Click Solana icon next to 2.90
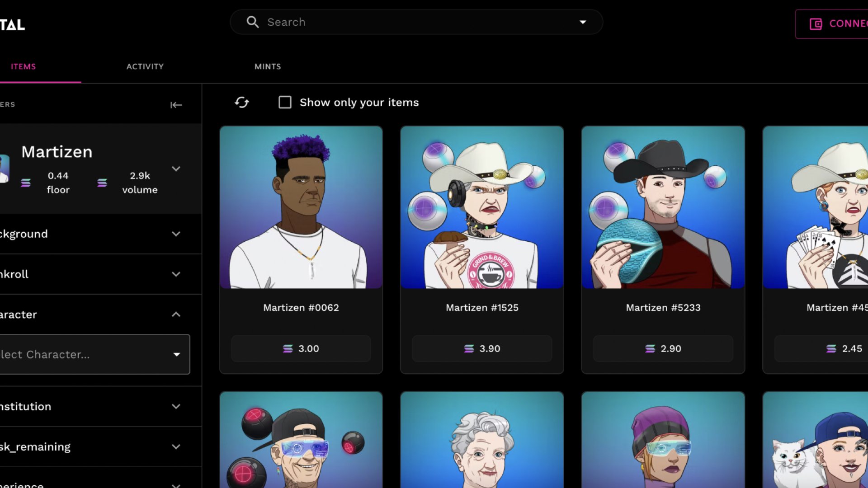 click(650, 348)
